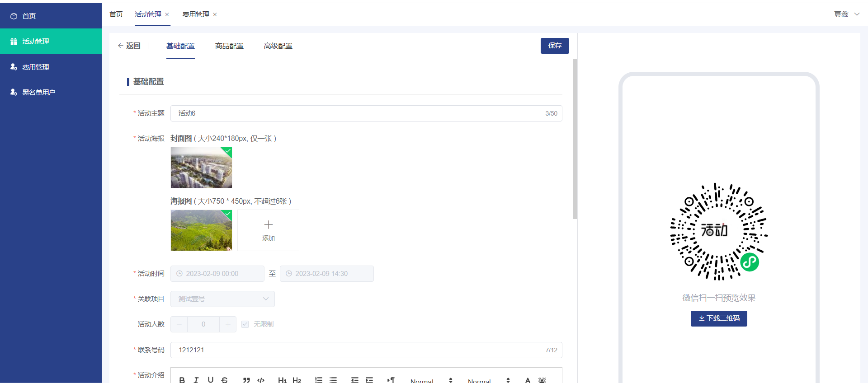Open the first Normal dropdown in editor
Screen dimensions: 868x383
[432, 380]
